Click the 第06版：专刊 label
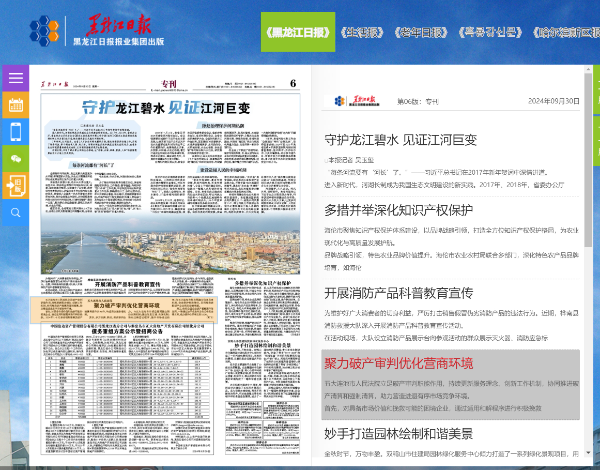 tap(418, 101)
